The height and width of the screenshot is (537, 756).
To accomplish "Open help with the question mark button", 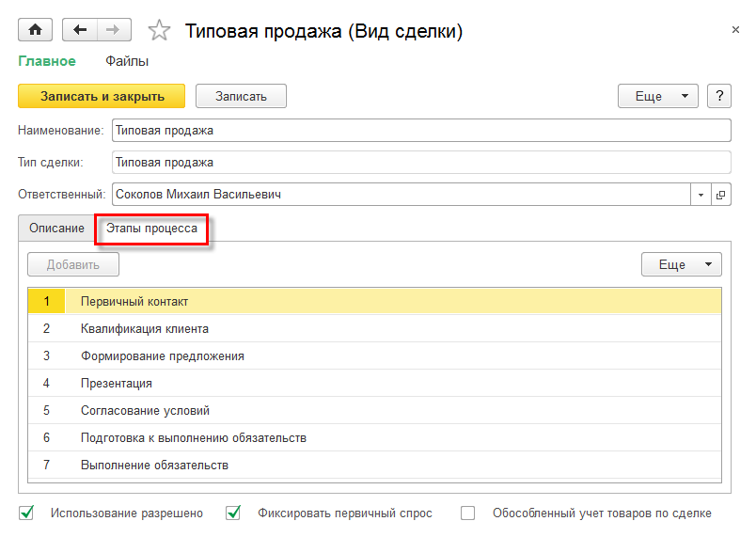I will click(x=719, y=96).
